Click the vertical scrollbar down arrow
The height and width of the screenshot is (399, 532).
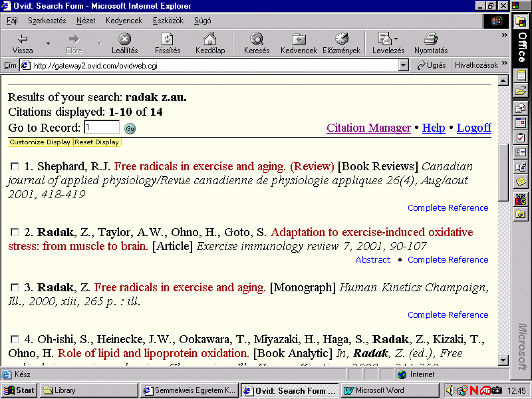click(x=503, y=360)
